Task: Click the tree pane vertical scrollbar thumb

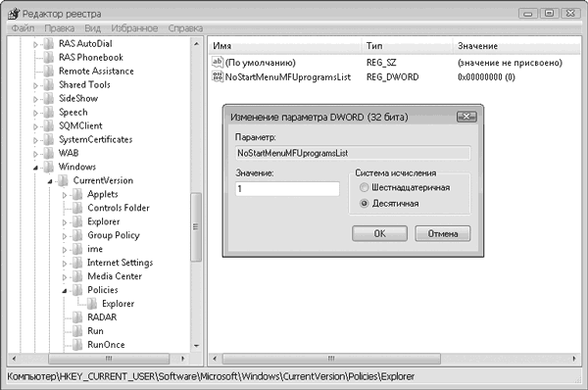Action: (x=196, y=227)
